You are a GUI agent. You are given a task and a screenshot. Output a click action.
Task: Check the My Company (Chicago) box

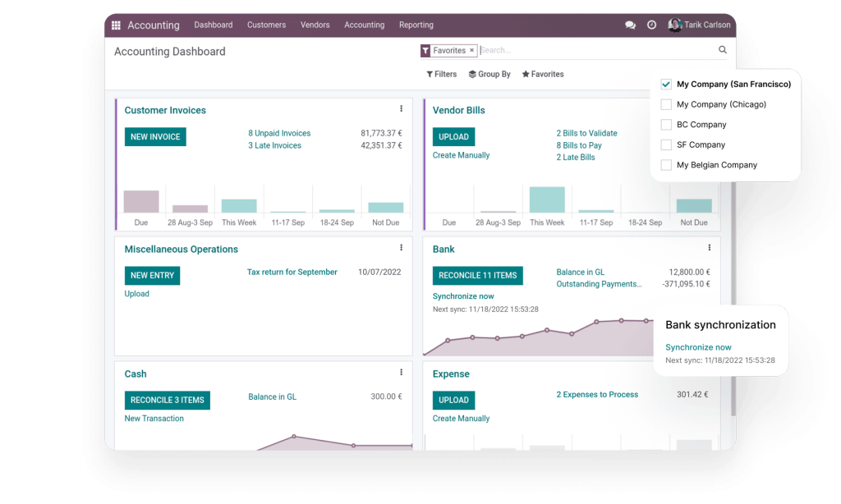click(x=666, y=104)
